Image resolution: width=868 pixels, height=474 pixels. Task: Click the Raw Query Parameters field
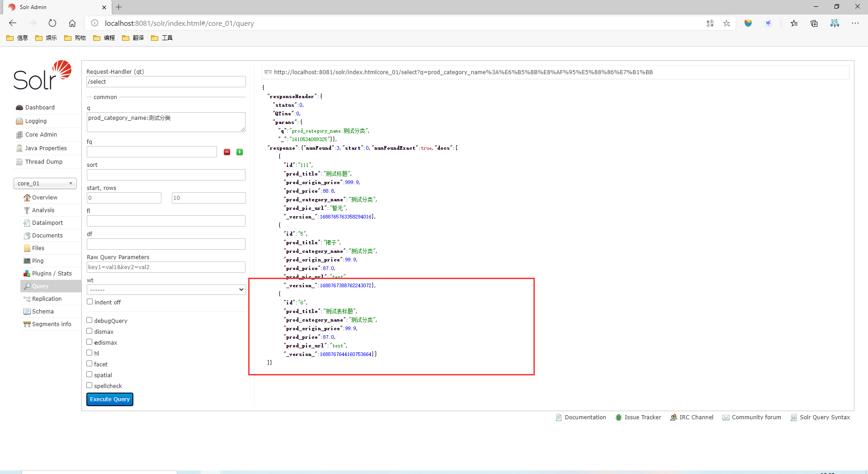pyautogui.click(x=166, y=267)
